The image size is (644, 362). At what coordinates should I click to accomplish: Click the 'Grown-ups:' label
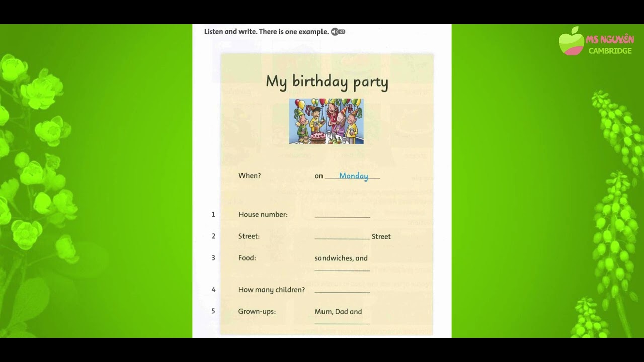click(257, 312)
